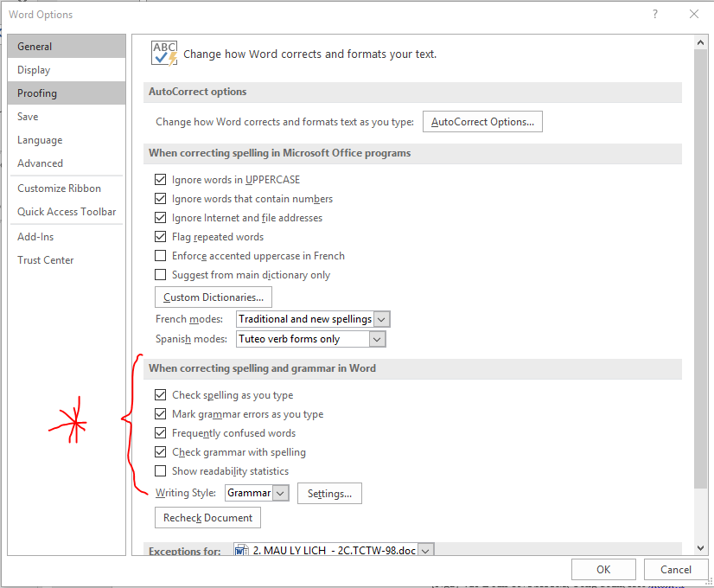Toggle Ignore words in UPPERCASE checkbox
This screenshot has width=714, height=588.
click(x=160, y=180)
